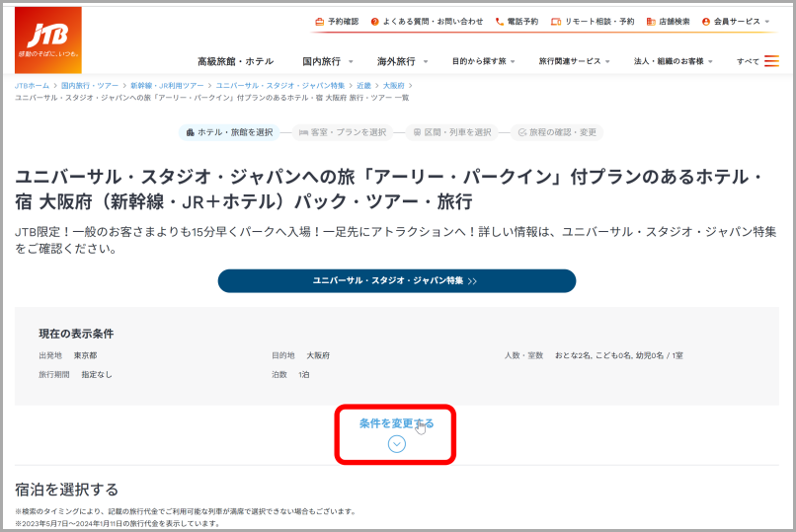This screenshot has height=532, width=796.
Task: Click the question mark icon
Action: pos(374,22)
